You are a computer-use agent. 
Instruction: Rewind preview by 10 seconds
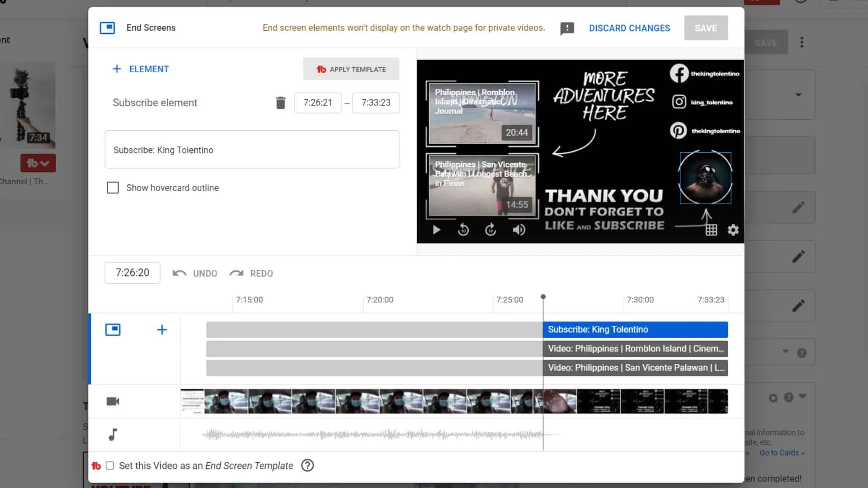(x=463, y=230)
